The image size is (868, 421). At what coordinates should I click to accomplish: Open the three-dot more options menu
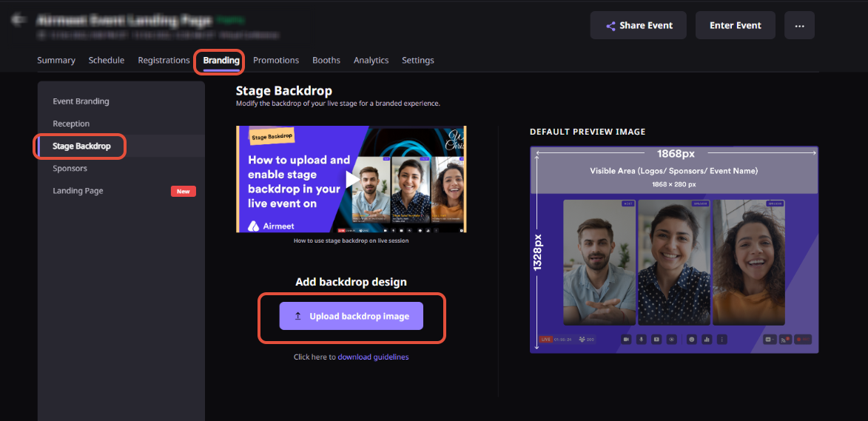(799, 25)
